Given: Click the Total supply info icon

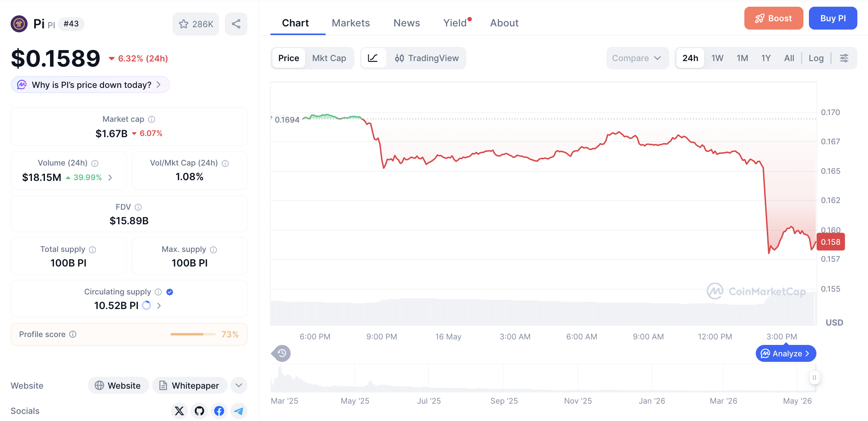Looking at the screenshot, I should [93, 250].
